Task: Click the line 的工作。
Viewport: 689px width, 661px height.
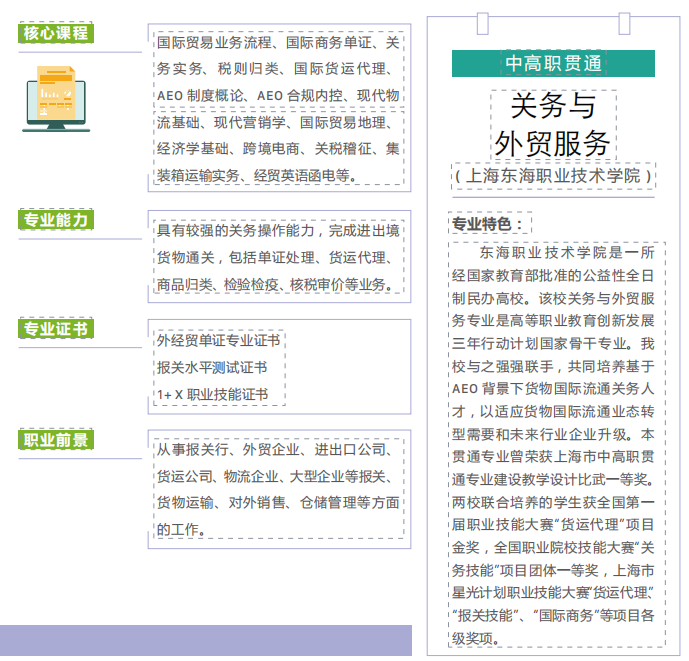Action: pos(181,530)
